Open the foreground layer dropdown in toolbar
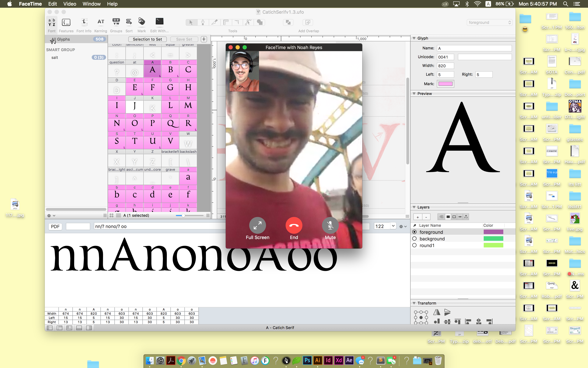This screenshot has width=588, height=368. pos(489,22)
